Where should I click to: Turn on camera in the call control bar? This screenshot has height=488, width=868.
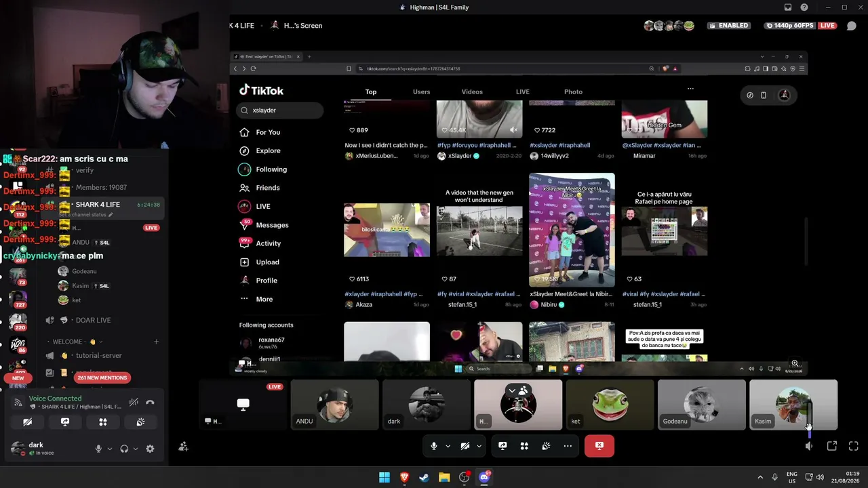(465, 446)
